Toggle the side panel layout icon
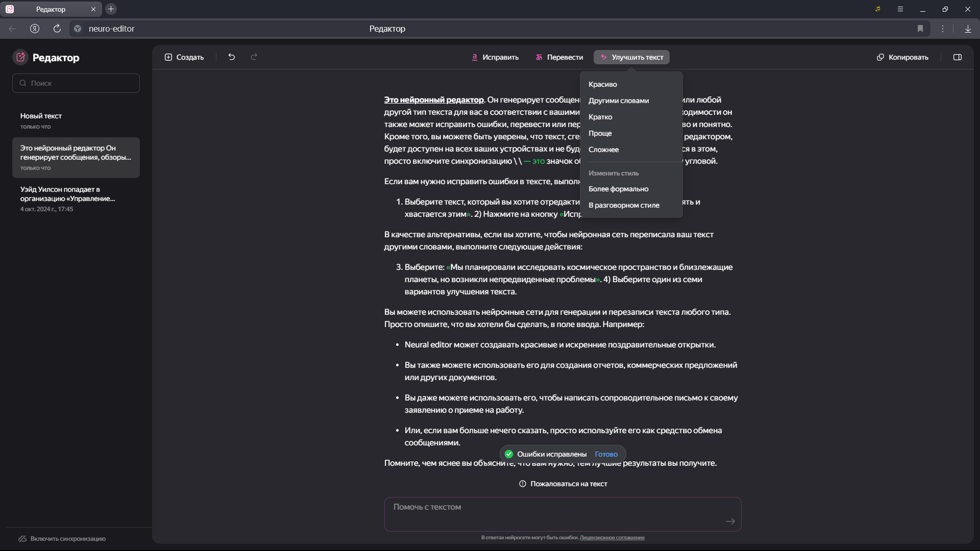 click(x=957, y=57)
